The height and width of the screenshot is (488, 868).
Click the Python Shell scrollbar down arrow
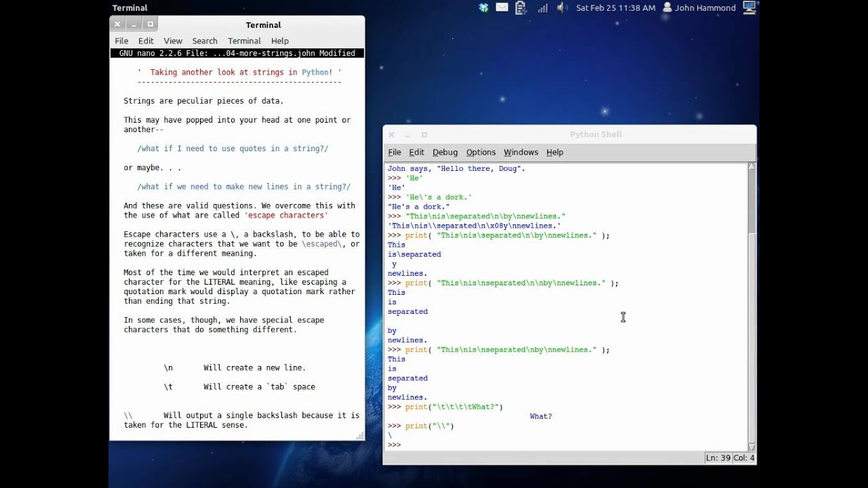pos(751,447)
